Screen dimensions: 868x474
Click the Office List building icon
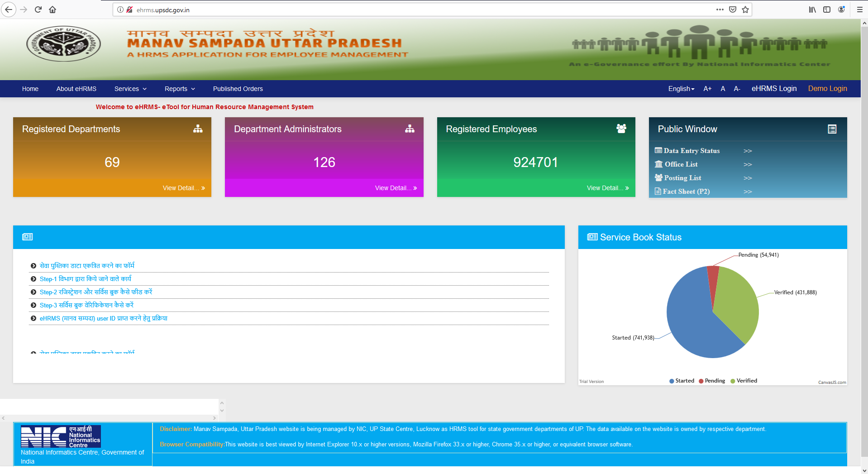pyautogui.click(x=658, y=164)
